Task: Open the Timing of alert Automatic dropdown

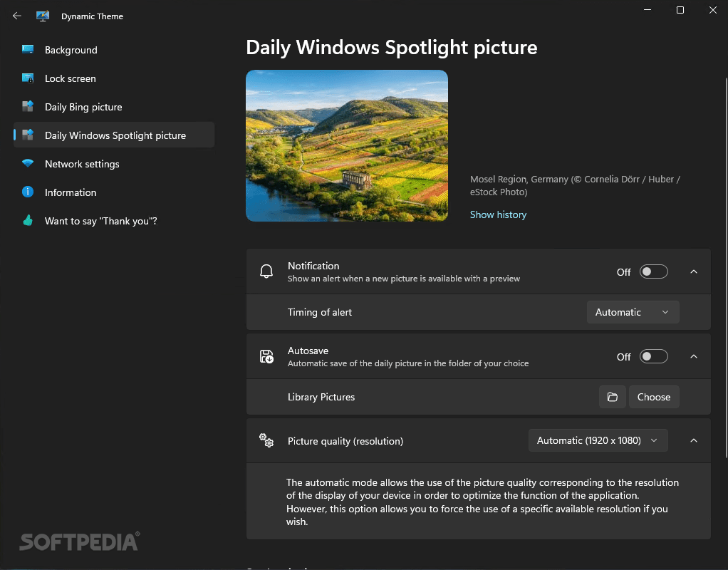Action: tap(633, 312)
